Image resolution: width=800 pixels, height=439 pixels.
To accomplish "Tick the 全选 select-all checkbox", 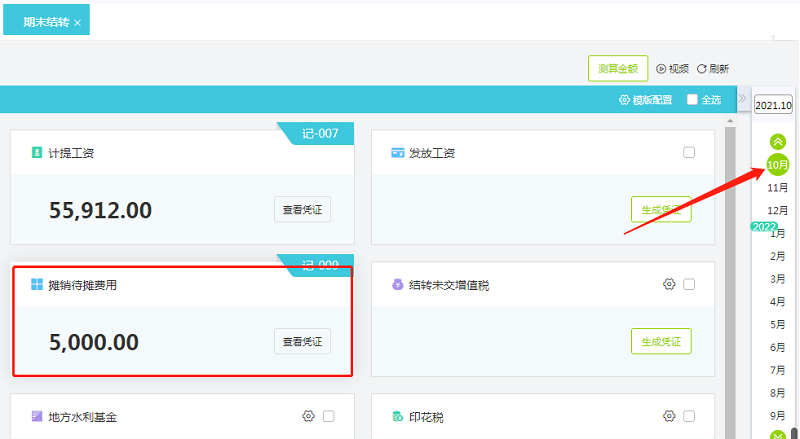I will [692, 100].
